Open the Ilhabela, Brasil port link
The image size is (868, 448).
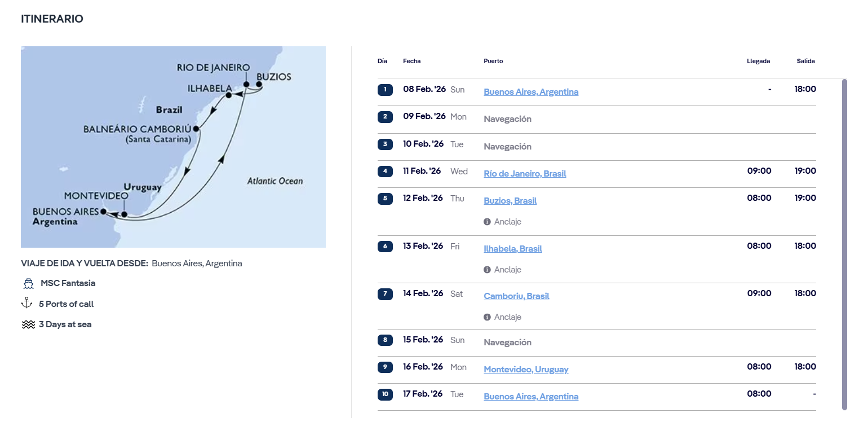pyautogui.click(x=513, y=249)
